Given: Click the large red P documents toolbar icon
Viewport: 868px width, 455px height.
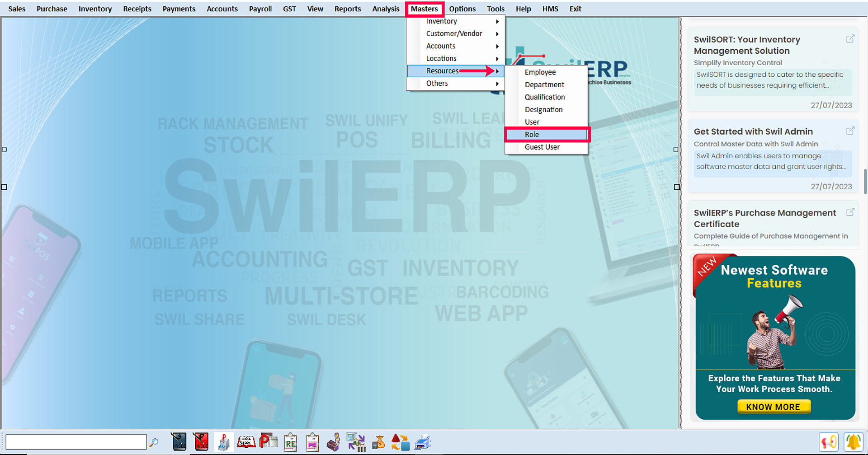Looking at the screenshot, I should tap(269, 441).
